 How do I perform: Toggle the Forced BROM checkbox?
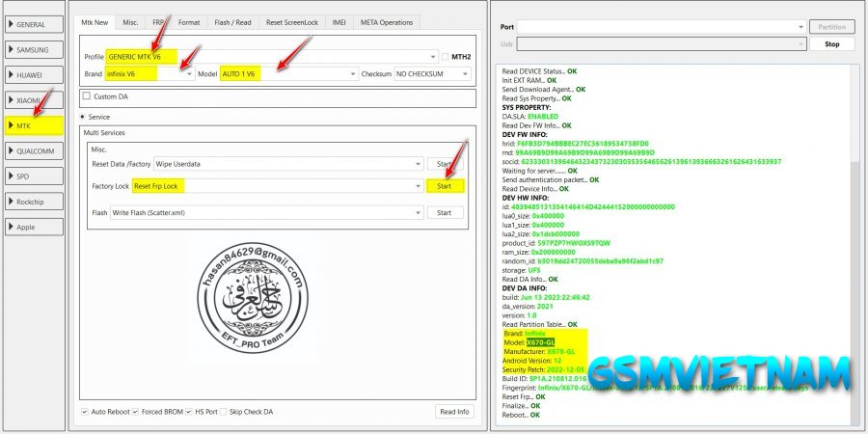click(x=135, y=412)
